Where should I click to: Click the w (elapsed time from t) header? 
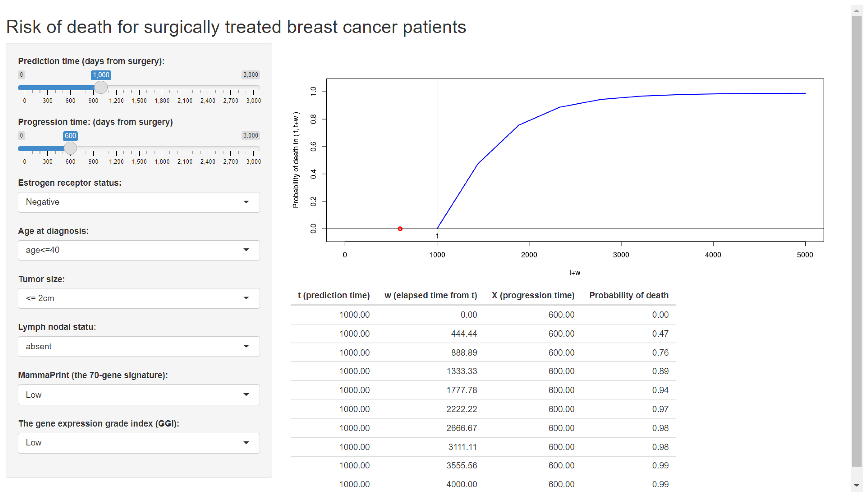pyautogui.click(x=430, y=295)
